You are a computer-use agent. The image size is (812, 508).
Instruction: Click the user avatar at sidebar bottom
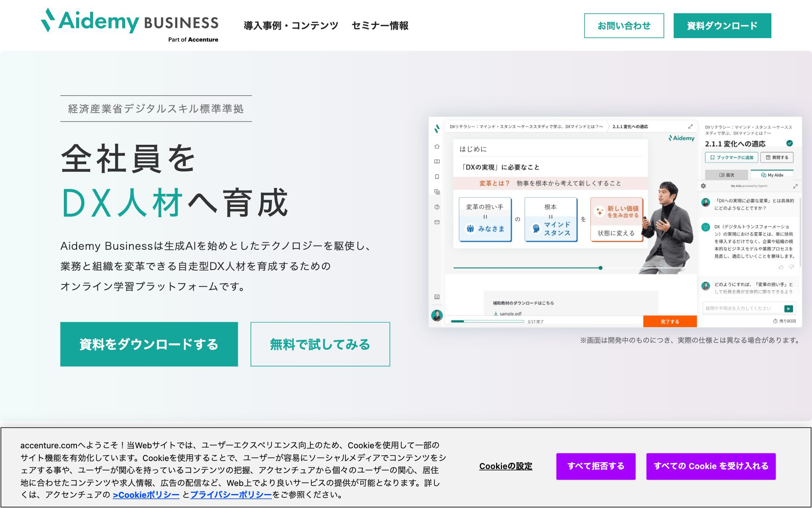point(437,315)
